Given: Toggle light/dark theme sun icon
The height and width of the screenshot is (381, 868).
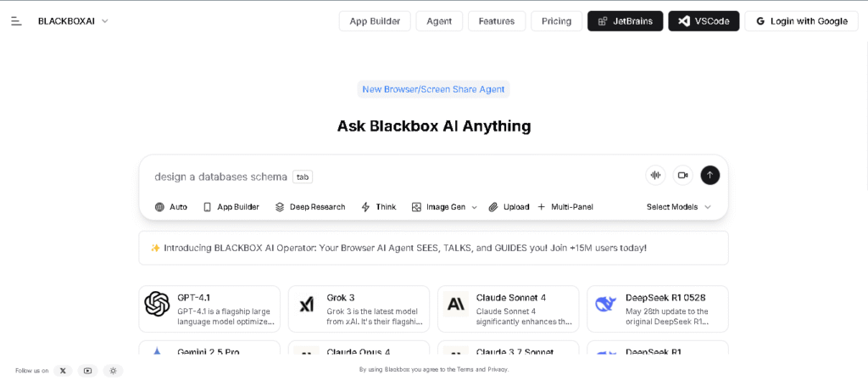Looking at the screenshot, I should pyautogui.click(x=114, y=371).
